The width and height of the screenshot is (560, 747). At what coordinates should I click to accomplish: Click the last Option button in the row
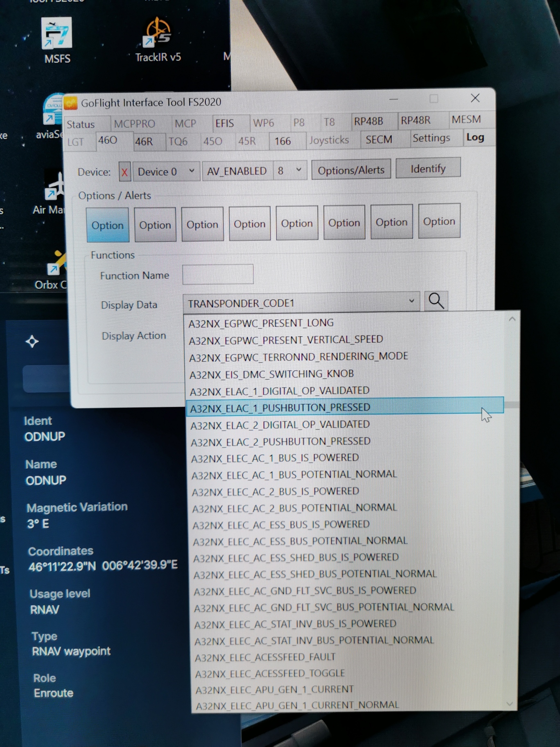click(439, 221)
